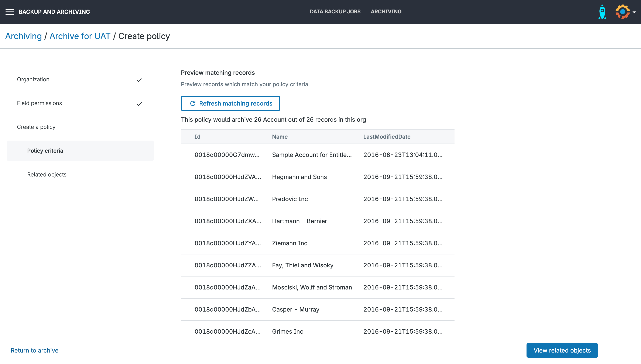Select Create a policy step
Screen dimensions: 641x364
click(36, 127)
